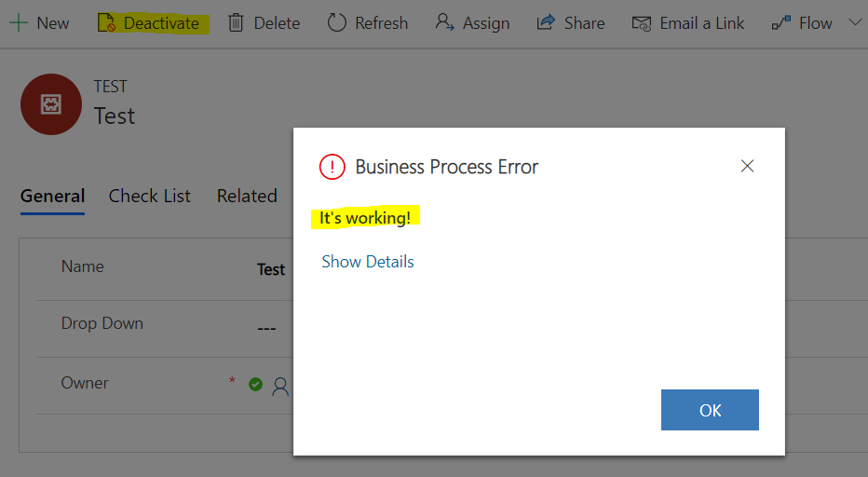Click the Share arrow icon
Image resolution: width=868 pixels, height=477 pixels.
(545, 22)
